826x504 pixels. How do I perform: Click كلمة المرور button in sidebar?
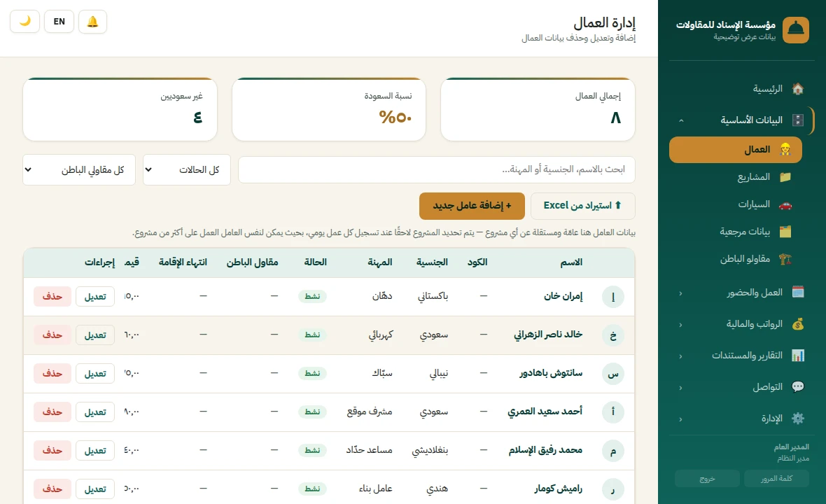point(776,479)
